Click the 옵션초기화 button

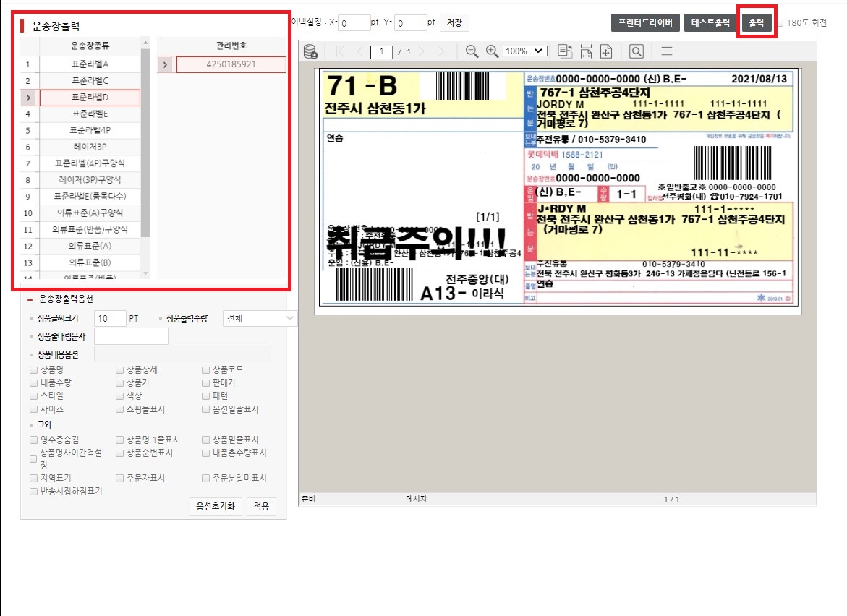(216, 506)
